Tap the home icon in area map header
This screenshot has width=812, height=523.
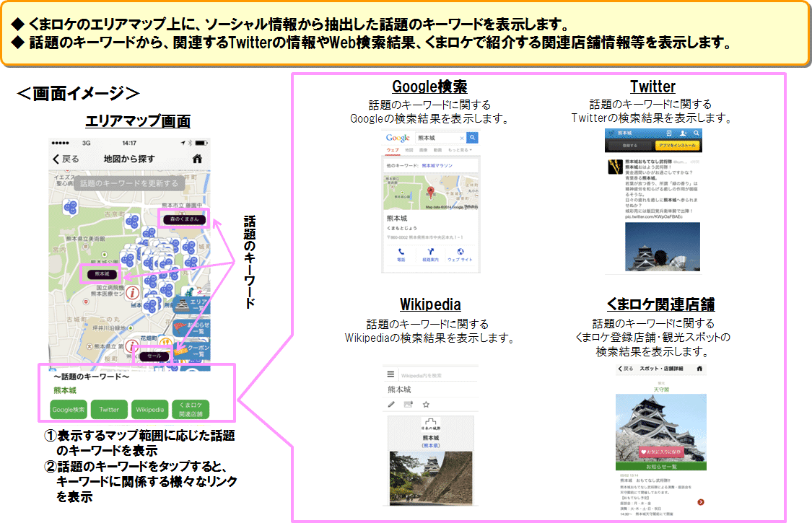197,159
